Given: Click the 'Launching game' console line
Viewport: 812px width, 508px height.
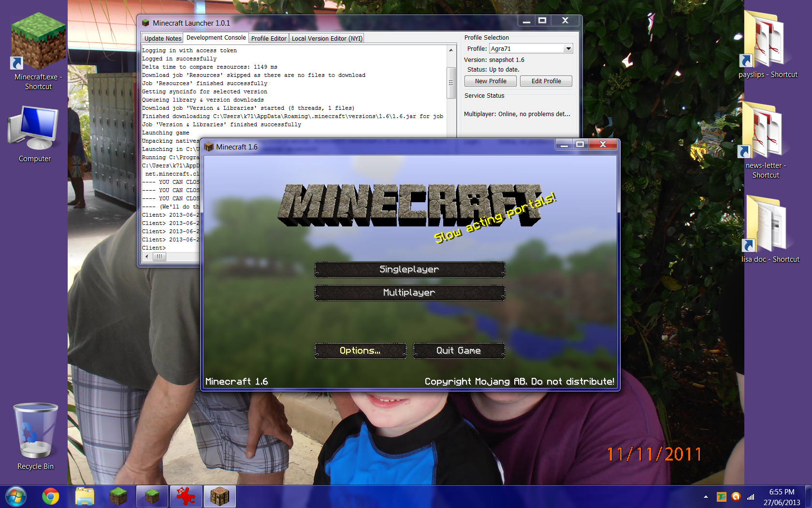Looking at the screenshot, I should click(166, 133).
